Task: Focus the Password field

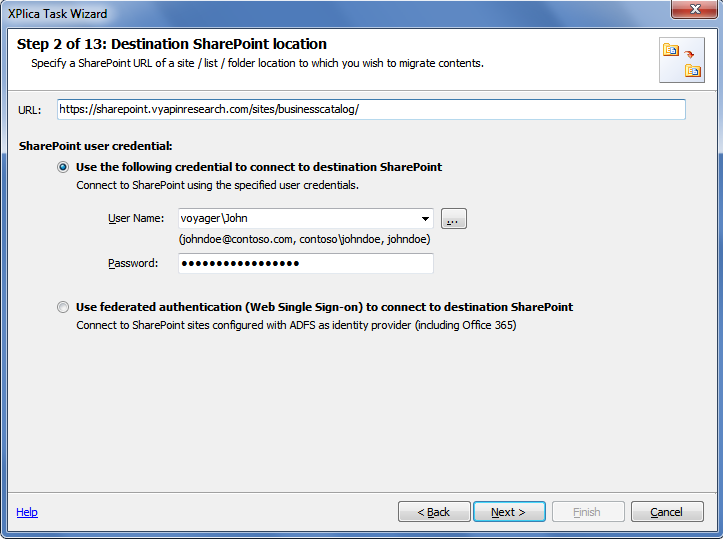Action: 306,263
